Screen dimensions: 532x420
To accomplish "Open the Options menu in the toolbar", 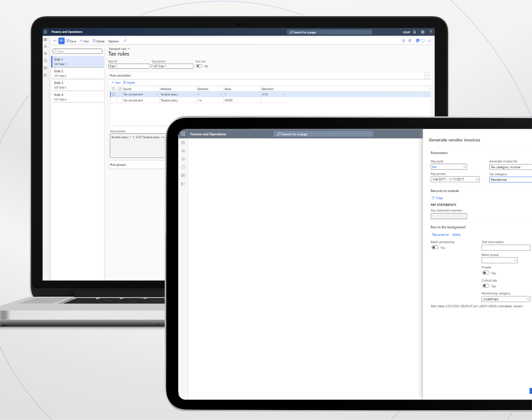I will (x=113, y=41).
